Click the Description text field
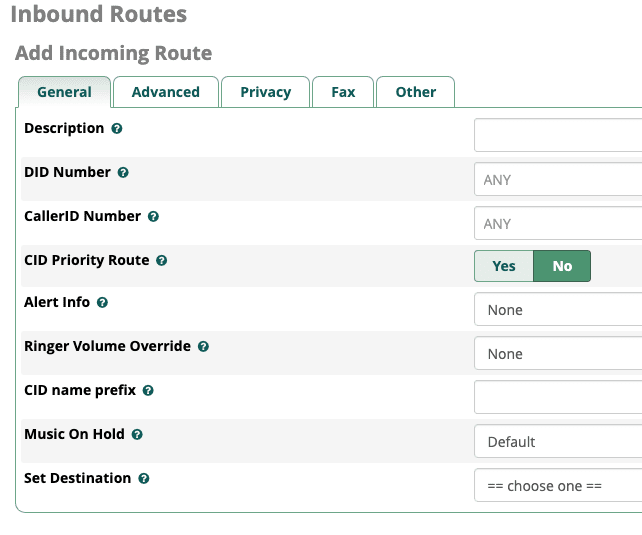 [558, 135]
